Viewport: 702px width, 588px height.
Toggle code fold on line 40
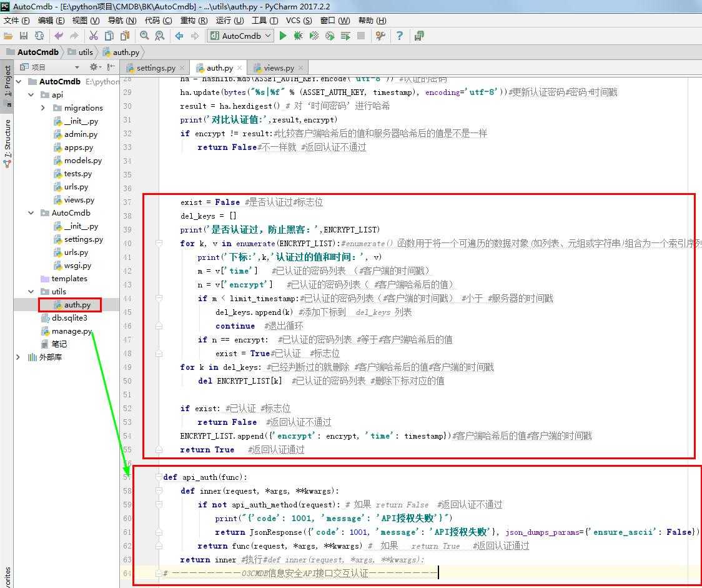[x=159, y=242]
